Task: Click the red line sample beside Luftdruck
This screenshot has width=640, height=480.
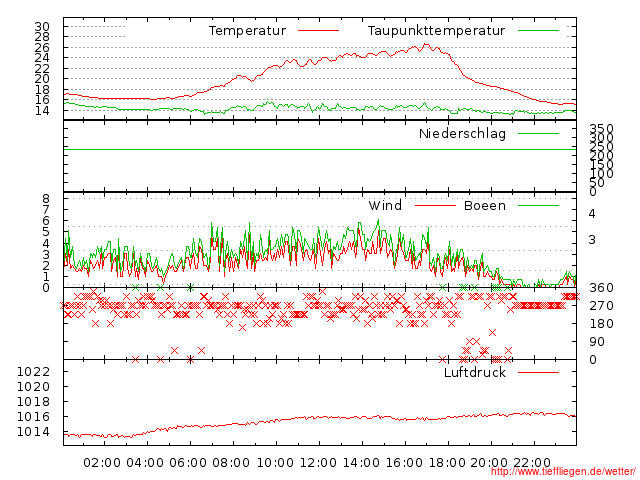Action: (538, 373)
